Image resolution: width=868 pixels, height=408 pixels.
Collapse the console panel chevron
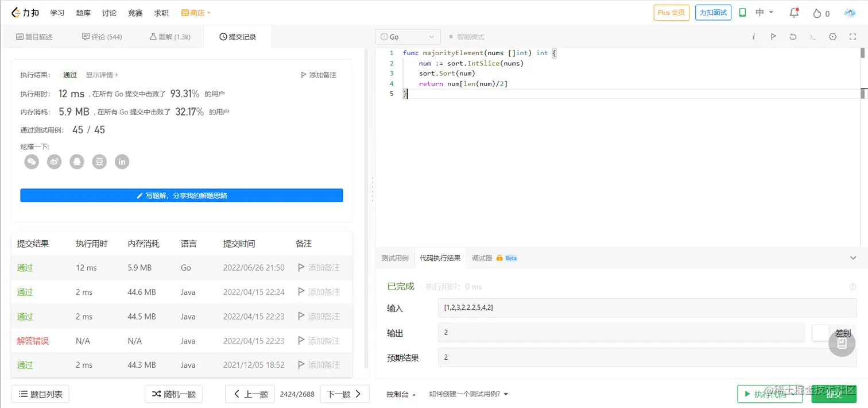click(x=853, y=258)
